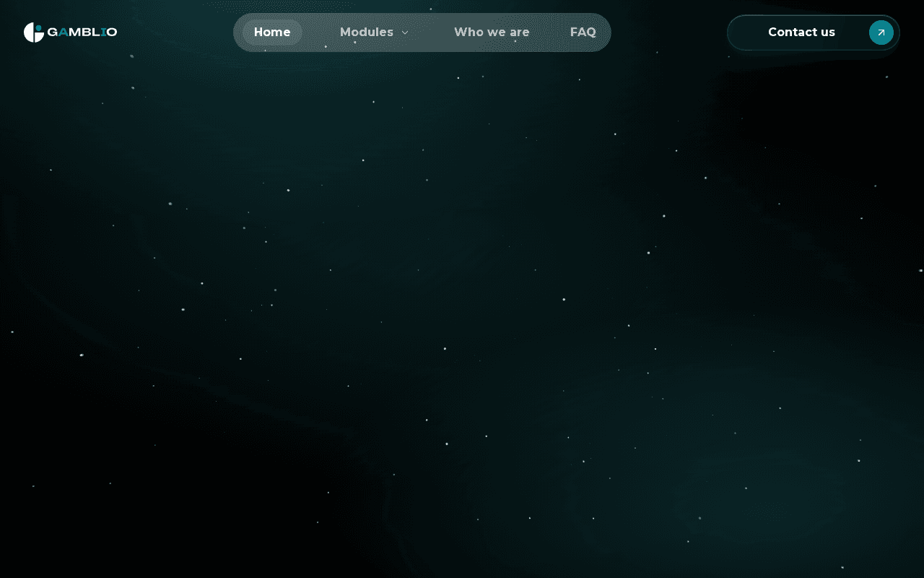Click the Gamblio logo
The height and width of the screenshot is (578, 924).
tap(70, 33)
